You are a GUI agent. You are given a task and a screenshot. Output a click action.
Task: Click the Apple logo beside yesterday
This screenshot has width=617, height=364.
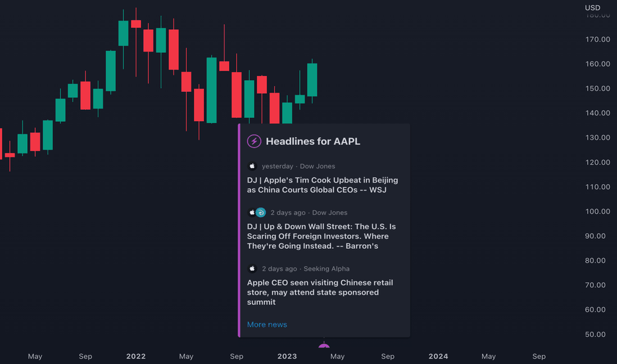pos(252,166)
